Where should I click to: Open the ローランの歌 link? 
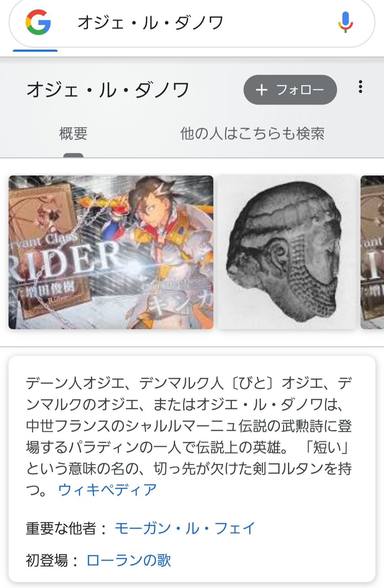[129, 560]
